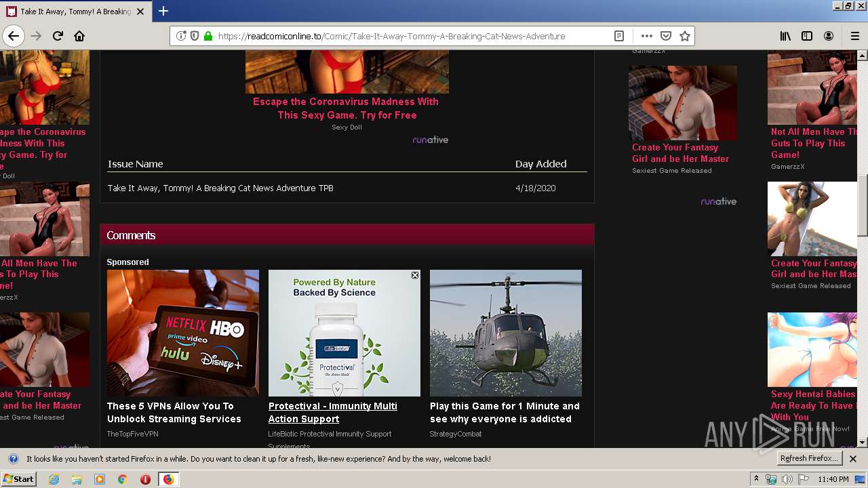This screenshot has width=868, height=488.
Task: Open Play this Game for 1 Minute link
Action: 505,412
